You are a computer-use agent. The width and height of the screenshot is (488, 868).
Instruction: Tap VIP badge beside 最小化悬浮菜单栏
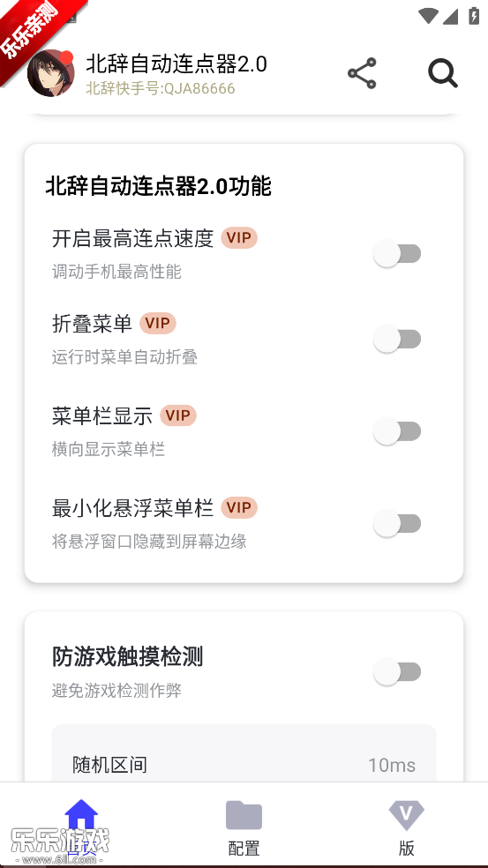pyautogui.click(x=239, y=507)
